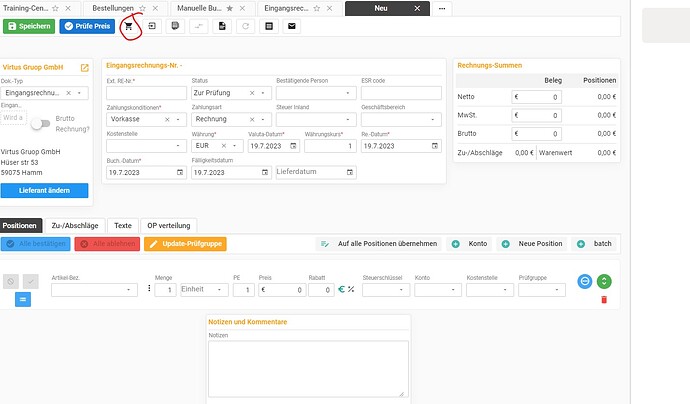The image size is (690, 404).
Task: Open calendar for Valuta-Datum
Action: click(293, 146)
